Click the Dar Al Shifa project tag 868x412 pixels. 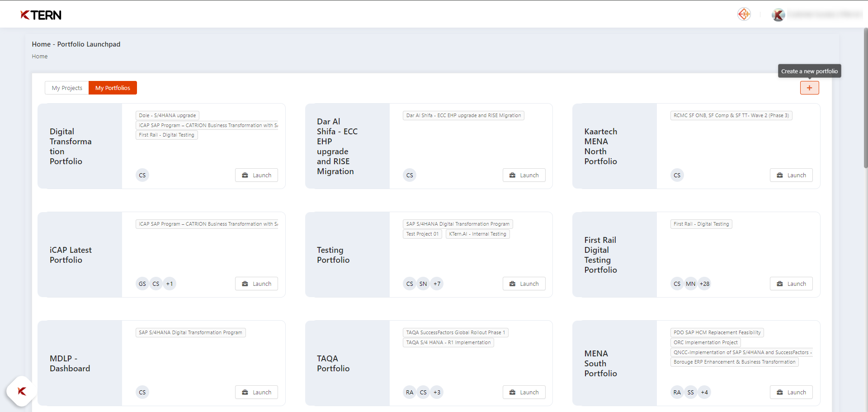[x=463, y=115]
